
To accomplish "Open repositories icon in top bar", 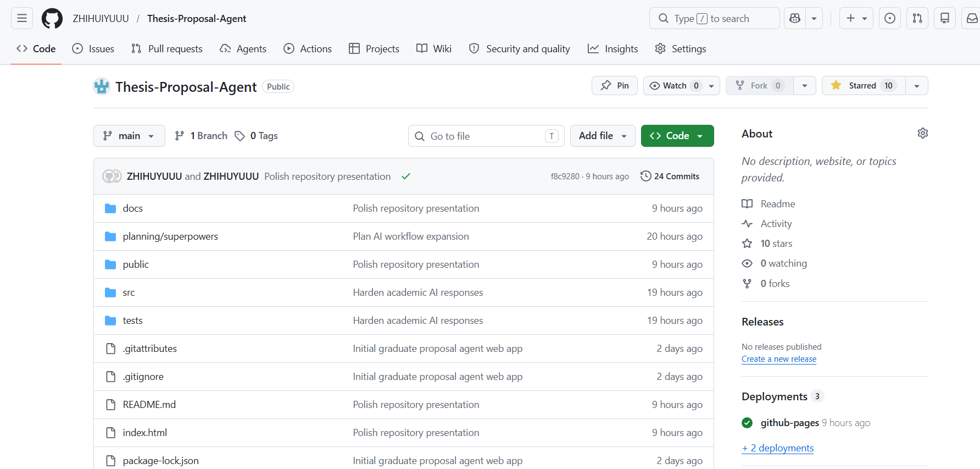I will click(945, 18).
